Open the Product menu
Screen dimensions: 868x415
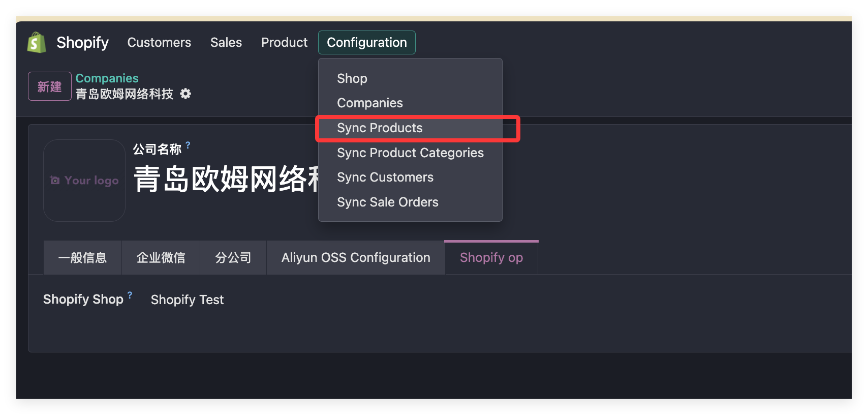(284, 42)
